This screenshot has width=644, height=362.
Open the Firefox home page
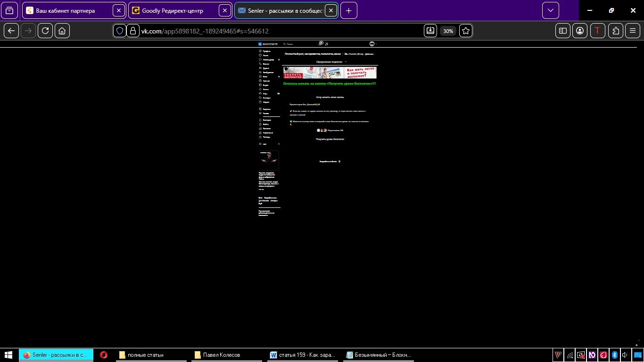coord(62,31)
